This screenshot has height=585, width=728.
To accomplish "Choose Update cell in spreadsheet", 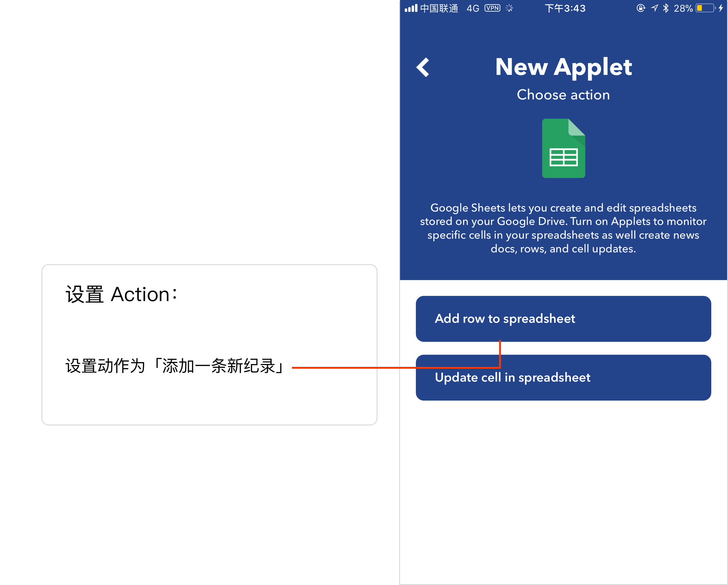I will coord(563,378).
